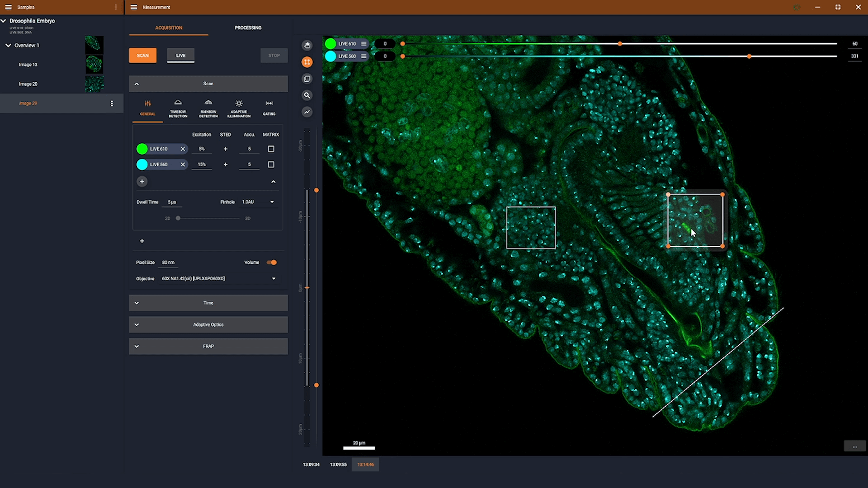Select the Image 20 thumbnail
The height and width of the screenshot is (488, 868).
pos(94,84)
